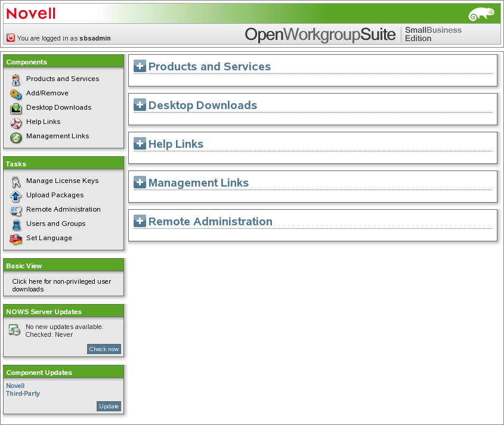Click the Remote Administration monitor icon

pos(16,210)
